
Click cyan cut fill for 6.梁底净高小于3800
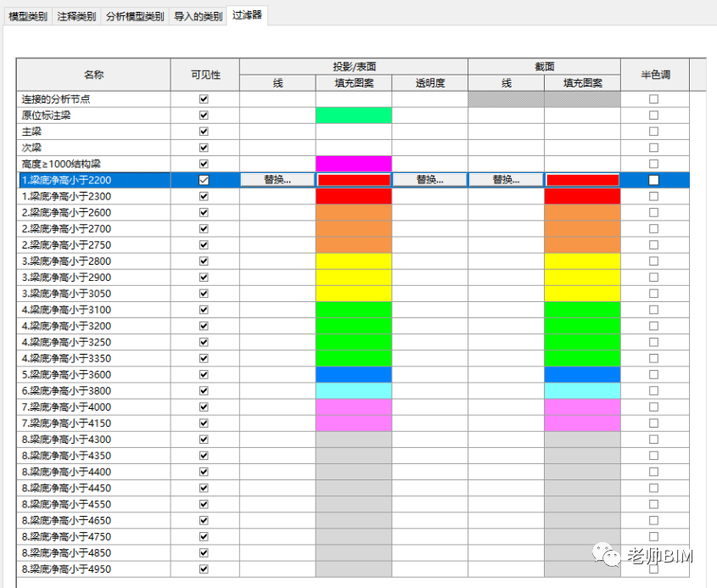click(x=583, y=390)
